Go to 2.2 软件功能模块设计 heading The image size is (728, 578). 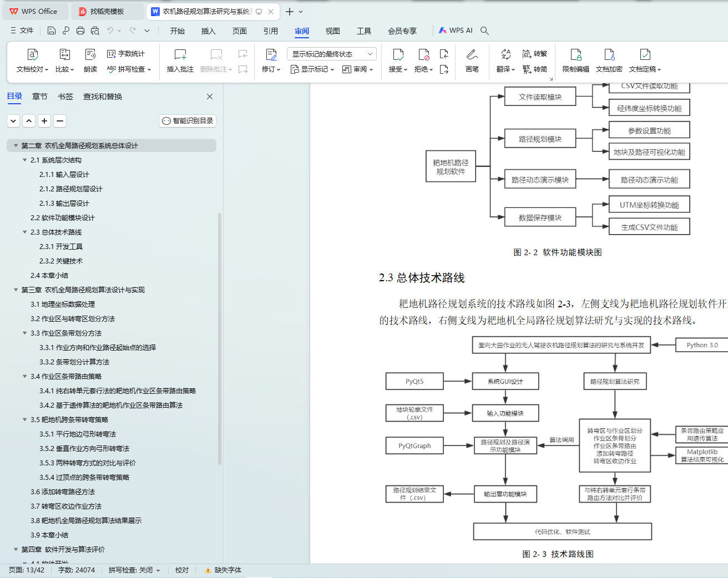tap(63, 217)
